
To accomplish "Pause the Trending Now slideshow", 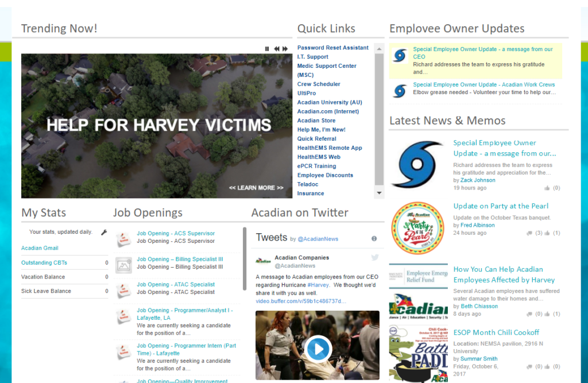I will (266, 49).
